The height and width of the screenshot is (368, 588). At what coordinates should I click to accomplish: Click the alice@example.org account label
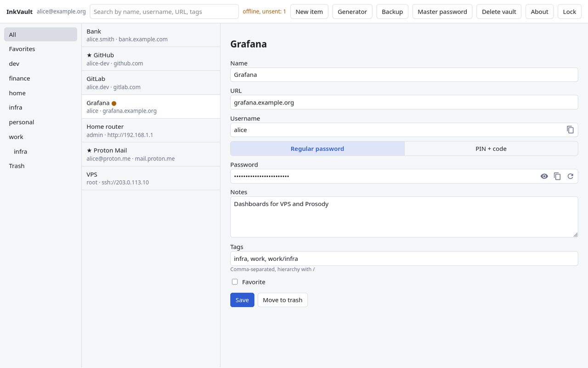pyautogui.click(x=61, y=11)
